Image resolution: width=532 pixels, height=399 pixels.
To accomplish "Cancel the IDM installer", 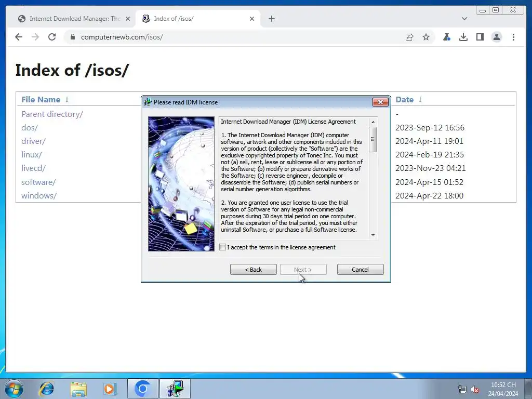I will click(361, 270).
